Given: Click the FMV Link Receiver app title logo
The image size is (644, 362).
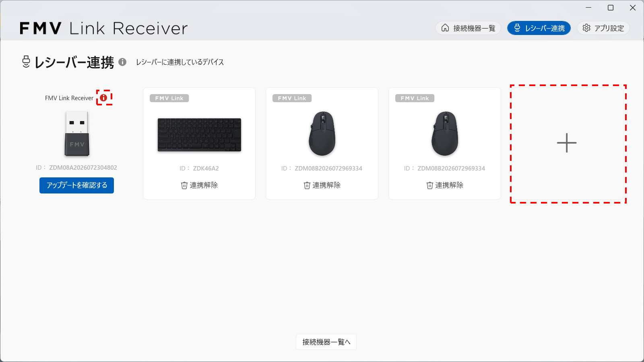Looking at the screenshot, I should (x=104, y=28).
